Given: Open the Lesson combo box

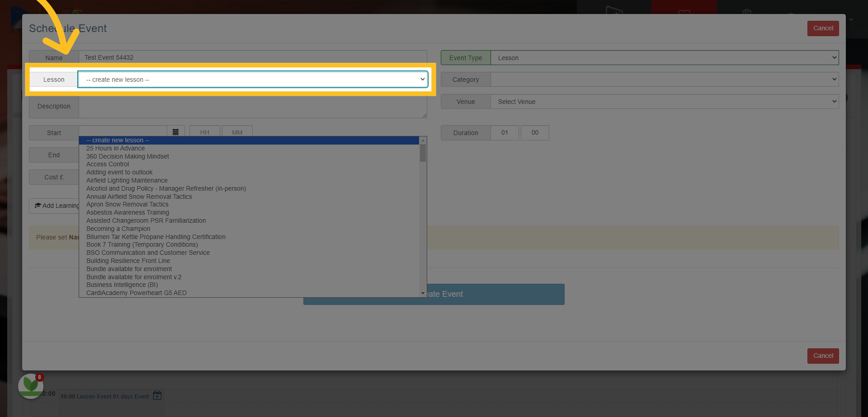Looking at the screenshot, I should [x=253, y=80].
